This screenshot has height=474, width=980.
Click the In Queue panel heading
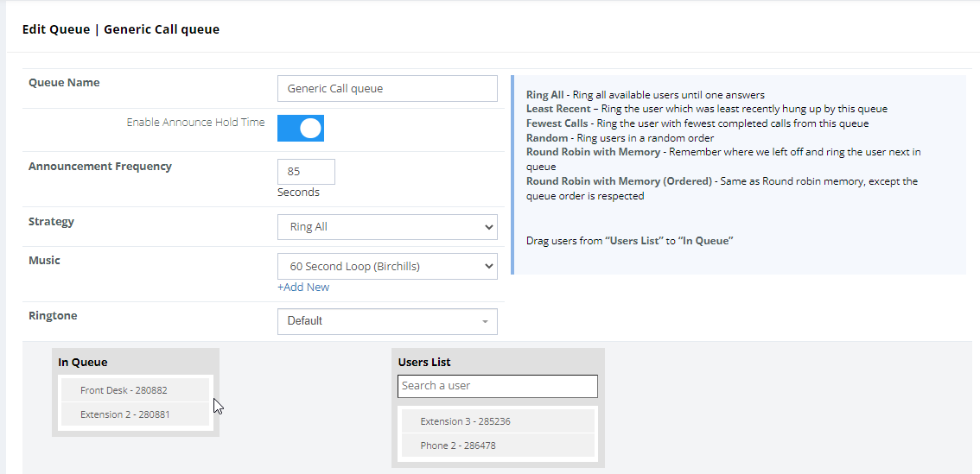coord(83,363)
